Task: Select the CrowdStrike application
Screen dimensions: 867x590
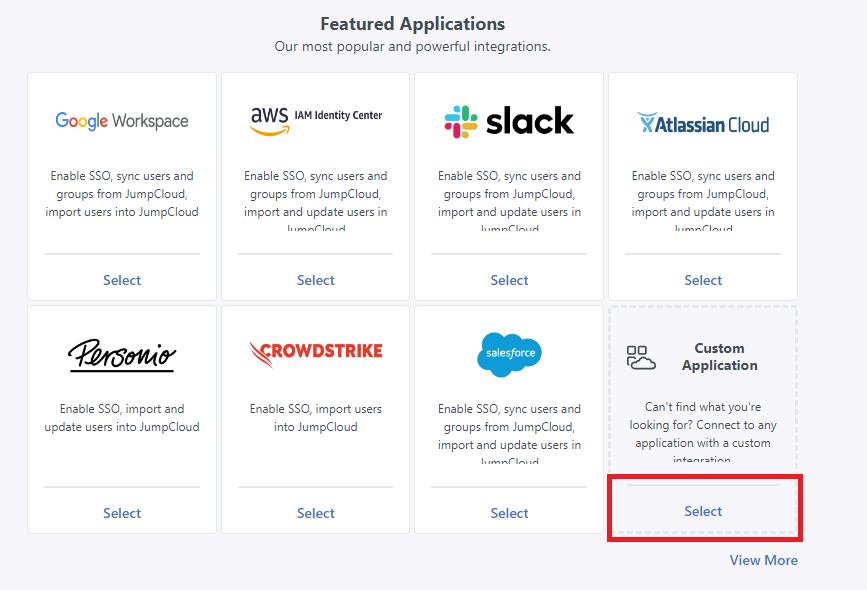Action: click(x=316, y=513)
